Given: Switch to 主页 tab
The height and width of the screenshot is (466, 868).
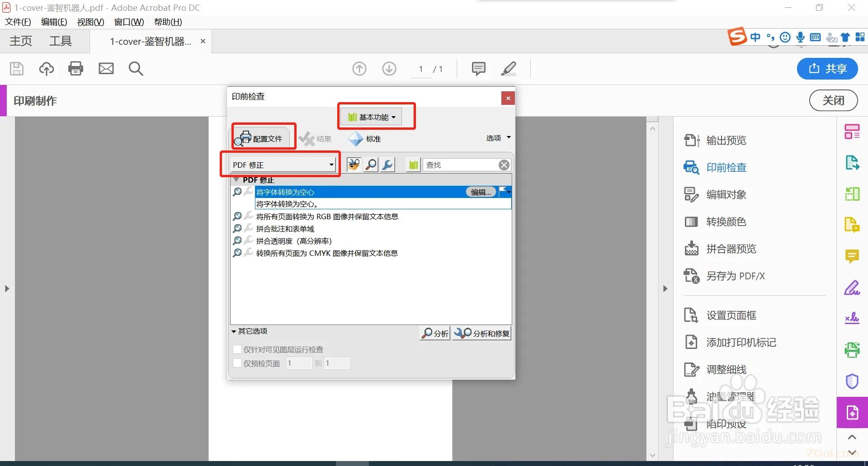Looking at the screenshot, I should click(x=21, y=41).
